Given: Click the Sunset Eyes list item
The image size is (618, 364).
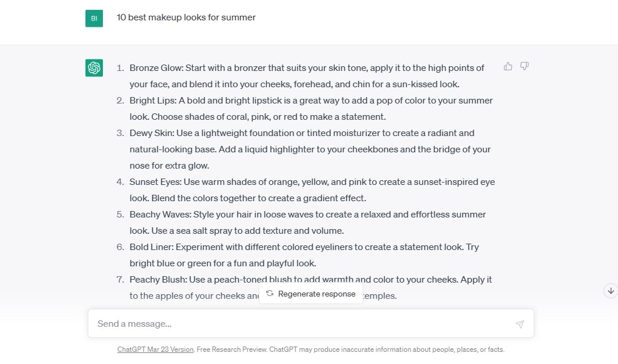Looking at the screenshot, I should coord(312,190).
